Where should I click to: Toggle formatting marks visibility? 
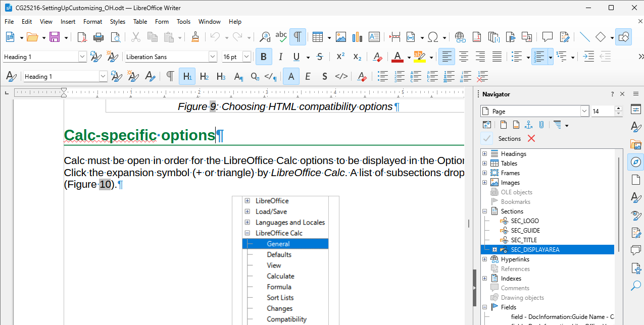[298, 37]
